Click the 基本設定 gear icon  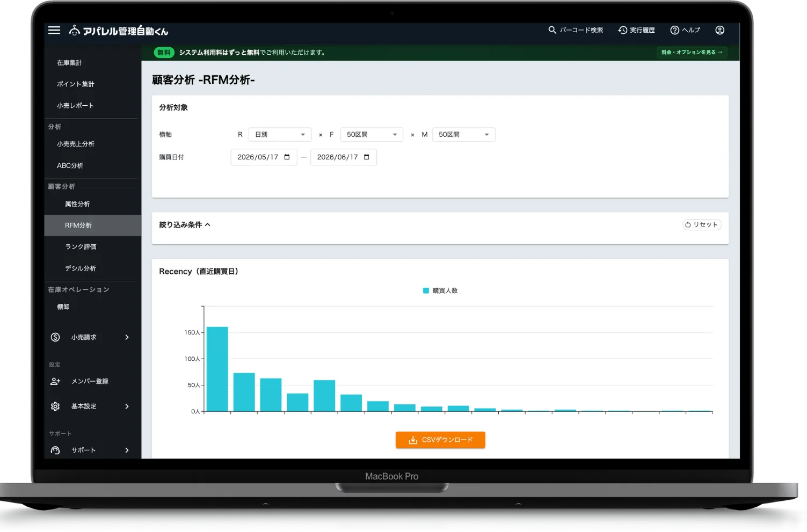(55, 406)
